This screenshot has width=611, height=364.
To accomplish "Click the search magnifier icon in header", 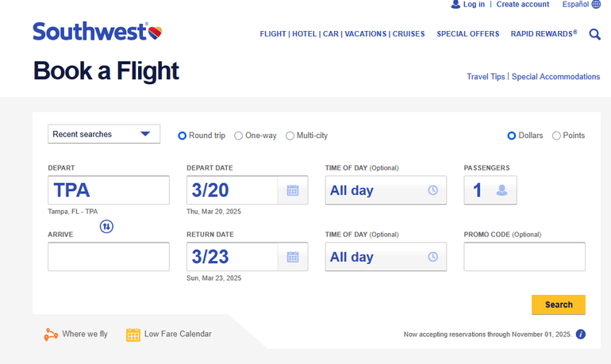I will [x=594, y=34].
